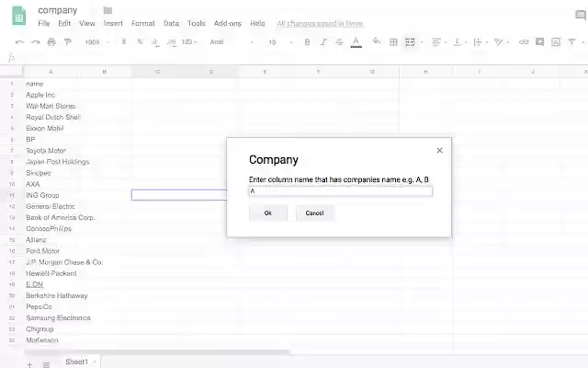Click the merge cells icon
Viewport: 588px width, 368px height.
410,42
